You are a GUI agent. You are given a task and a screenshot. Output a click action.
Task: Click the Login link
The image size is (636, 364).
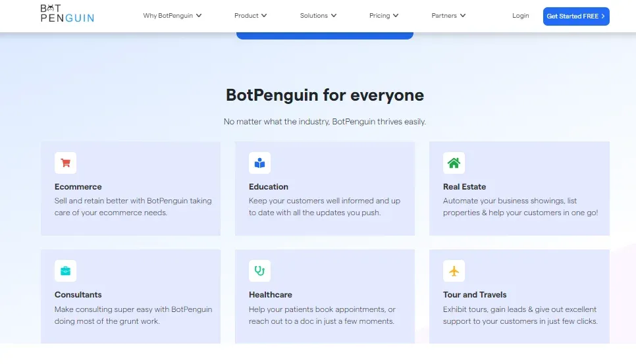click(x=520, y=15)
